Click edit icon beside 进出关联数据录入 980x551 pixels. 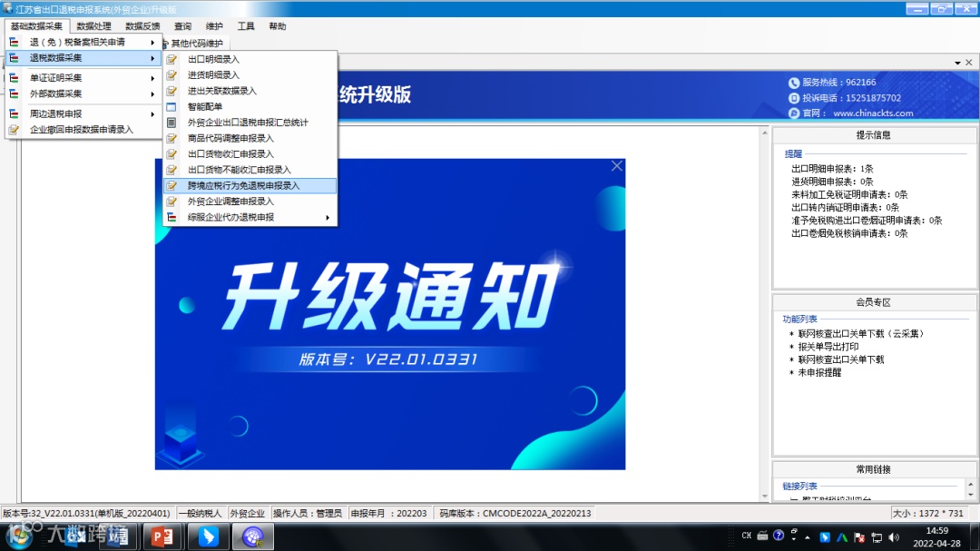point(171,91)
